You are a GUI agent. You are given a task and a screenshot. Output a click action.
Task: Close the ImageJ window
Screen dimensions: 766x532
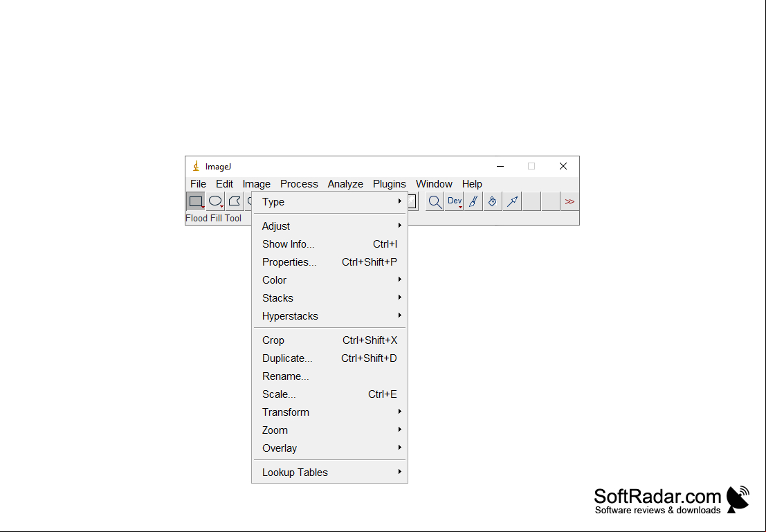coord(563,166)
